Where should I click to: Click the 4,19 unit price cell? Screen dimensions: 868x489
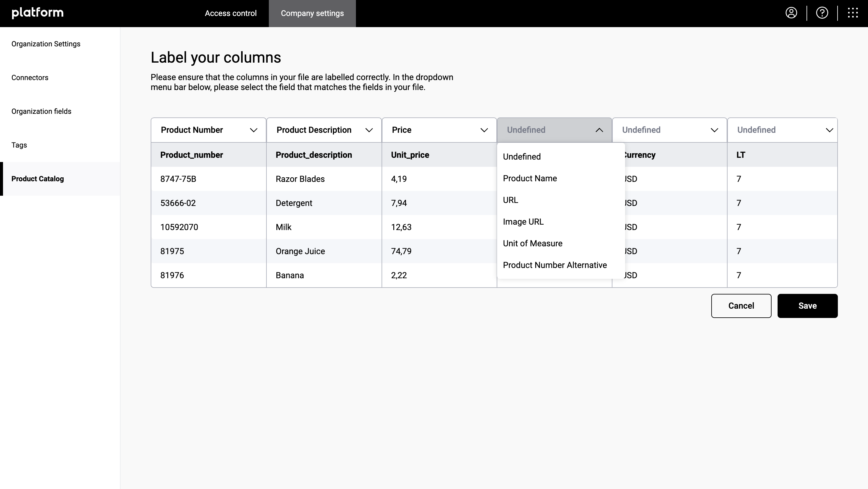439,179
